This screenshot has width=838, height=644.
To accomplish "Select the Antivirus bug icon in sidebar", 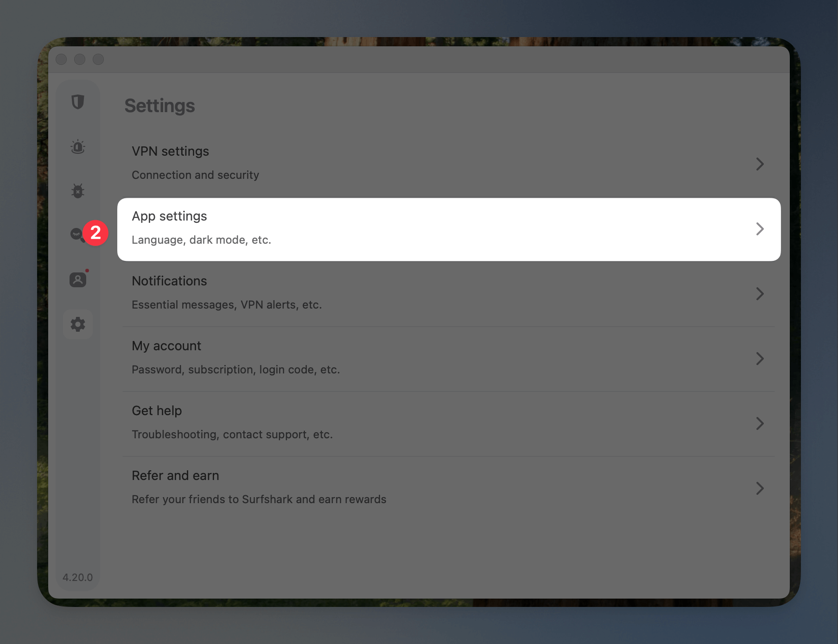I will point(78,190).
